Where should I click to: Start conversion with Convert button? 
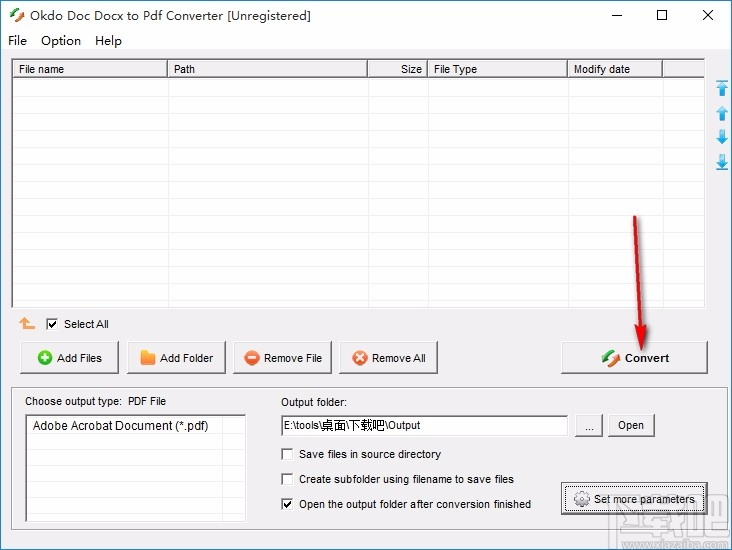click(x=634, y=358)
